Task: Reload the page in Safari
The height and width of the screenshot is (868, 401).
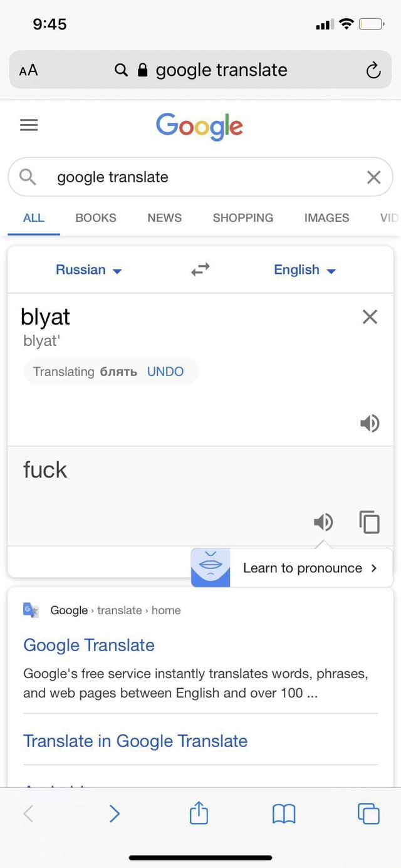Action: tap(373, 71)
